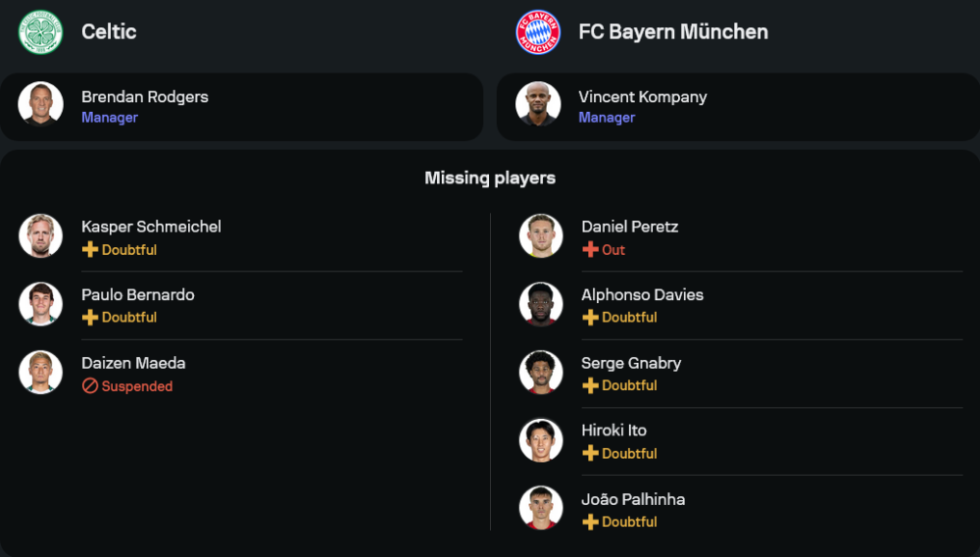The width and height of the screenshot is (980, 557).
Task: Open Paulo Bernardo's player page
Action: (x=138, y=295)
